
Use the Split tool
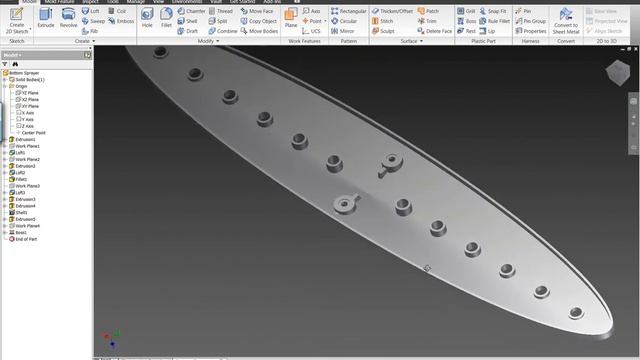218,21
